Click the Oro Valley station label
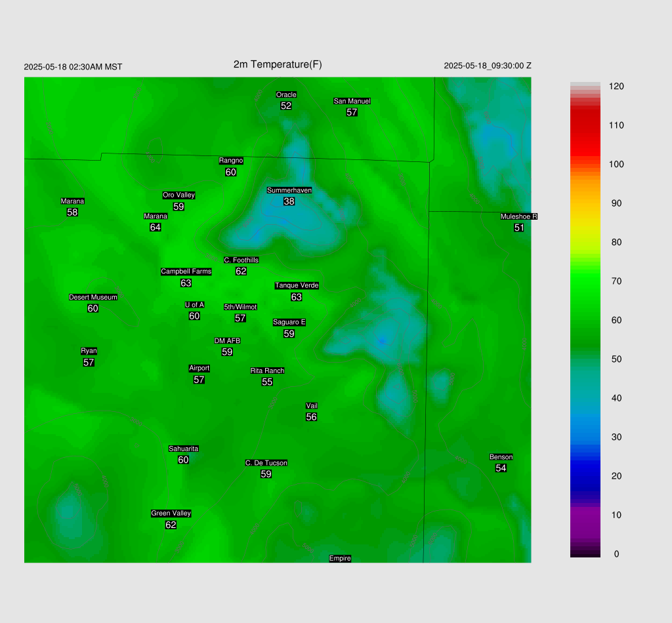 point(178,195)
